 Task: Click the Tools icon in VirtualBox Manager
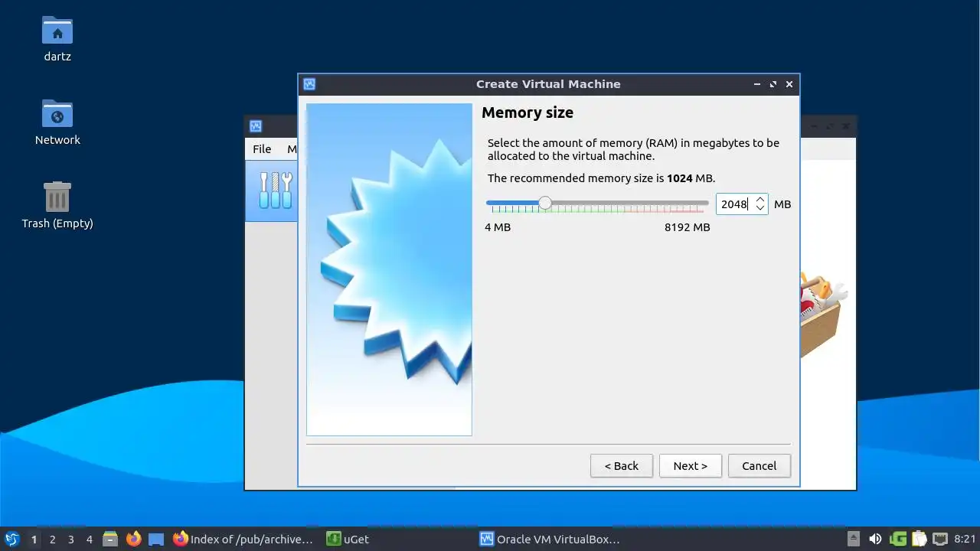pos(276,191)
